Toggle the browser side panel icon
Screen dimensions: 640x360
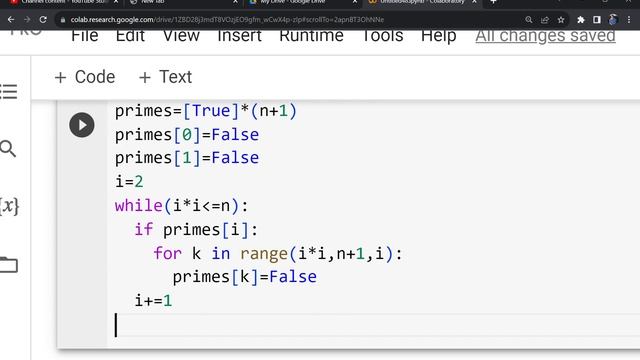tap(597, 20)
